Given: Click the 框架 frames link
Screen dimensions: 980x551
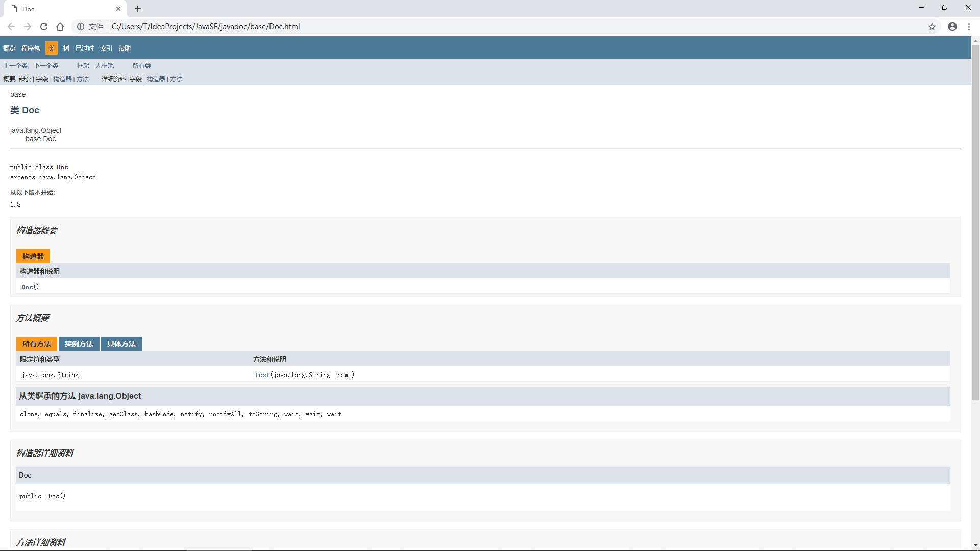Looking at the screenshot, I should (83, 66).
